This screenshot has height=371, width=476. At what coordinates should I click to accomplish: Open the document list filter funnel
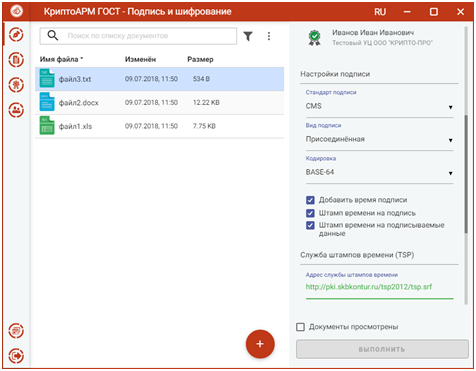[248, 36]
